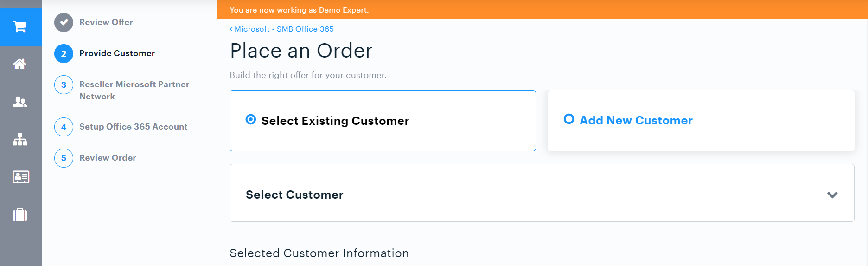Expand the Select Customer dropdown

(x=542, y=193)
